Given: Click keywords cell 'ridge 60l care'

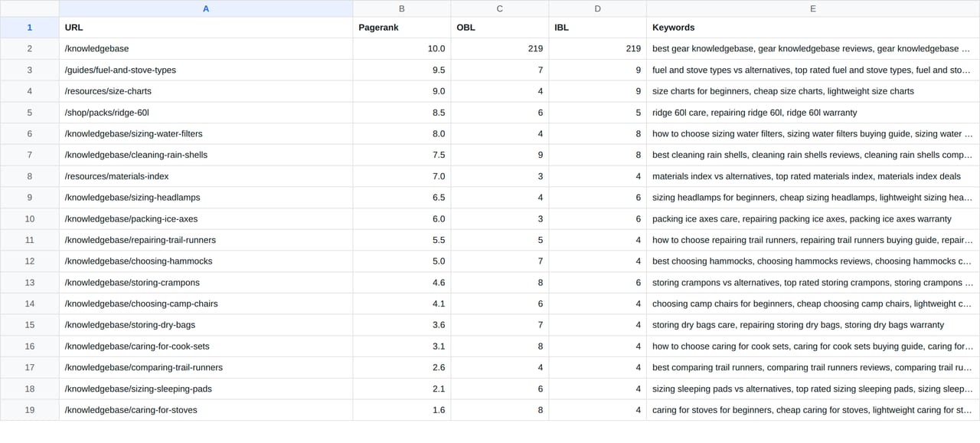Looking at the screenshot, I should click(813, 113).
